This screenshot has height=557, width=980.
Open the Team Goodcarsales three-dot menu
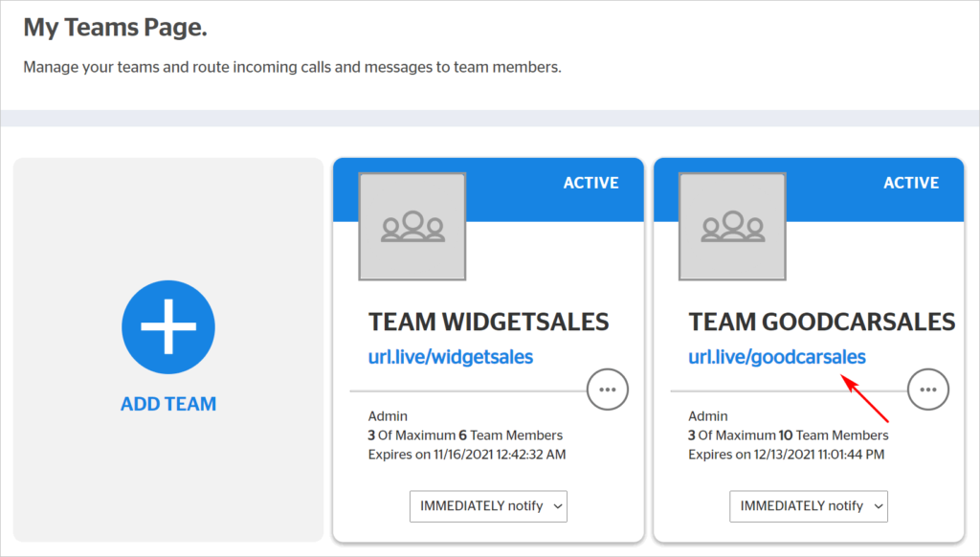(928, 390)
